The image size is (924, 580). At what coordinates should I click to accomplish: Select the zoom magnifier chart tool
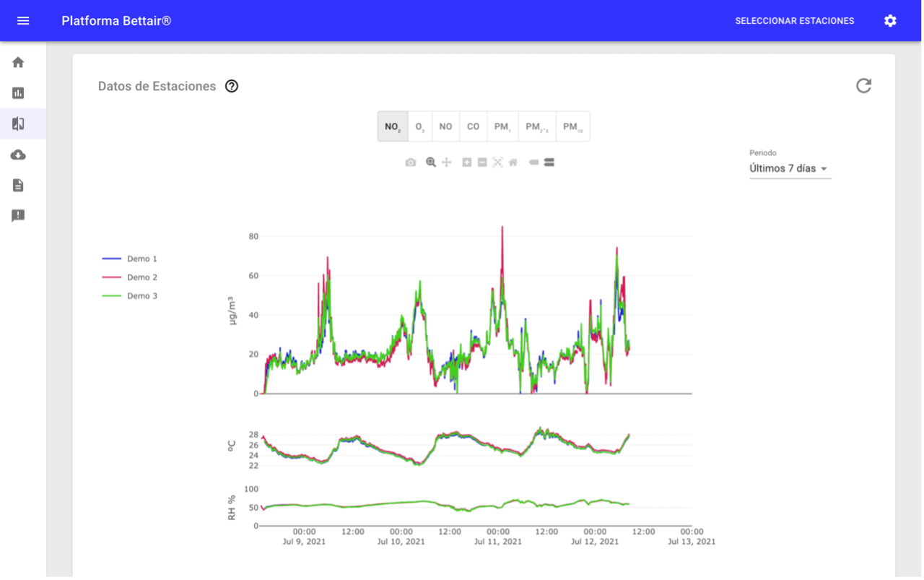431,163
